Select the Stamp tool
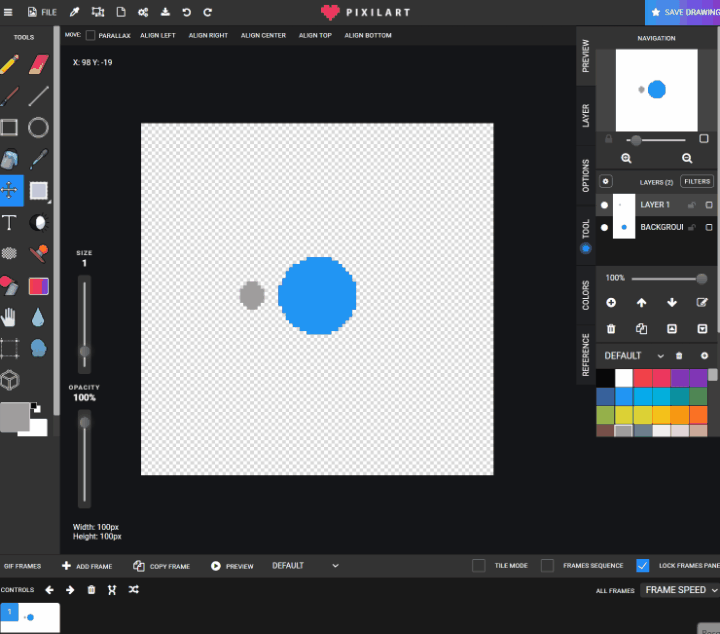The height and width of the screenshot is (634, 720). (x=39, y=253)
